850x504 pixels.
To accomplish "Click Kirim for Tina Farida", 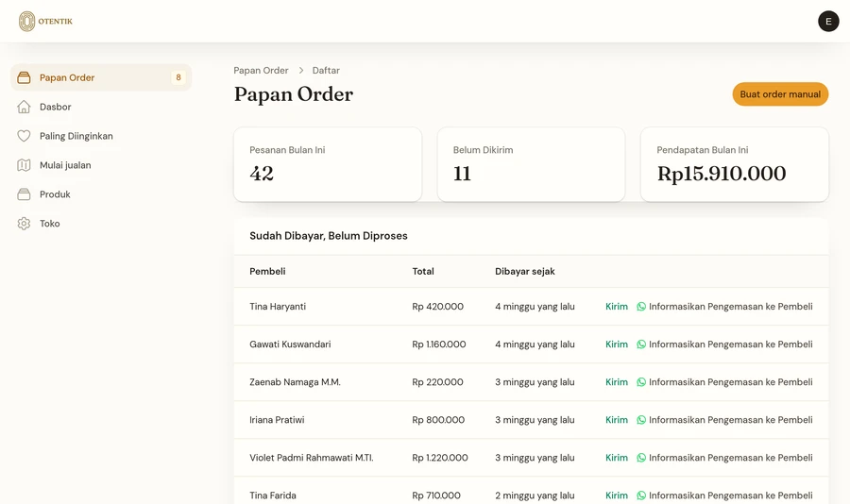I will coord(617,496).
